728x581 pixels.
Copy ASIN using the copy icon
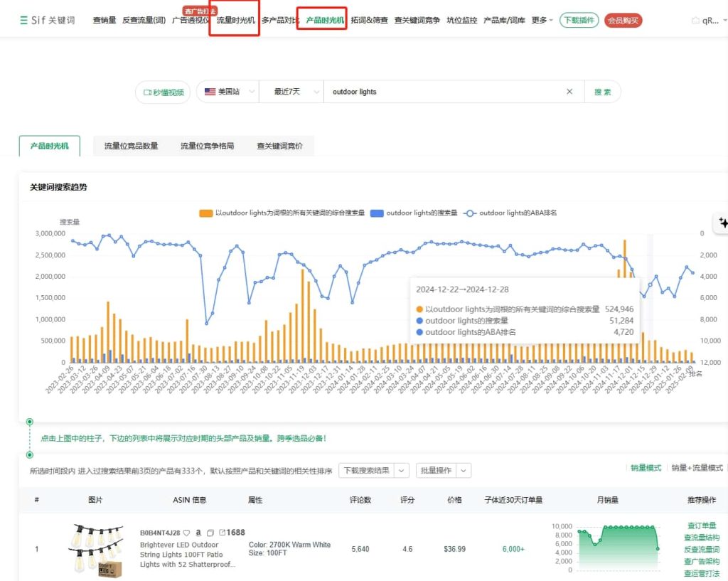pos(210,533)
